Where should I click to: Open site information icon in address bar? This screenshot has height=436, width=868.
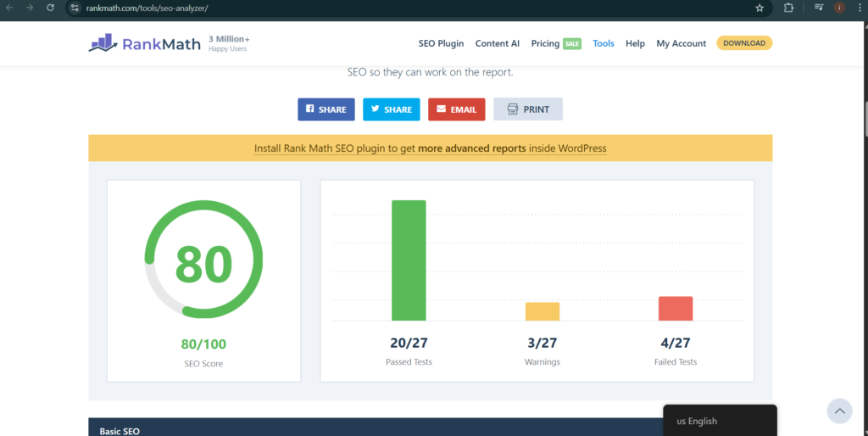click(x=75, y=8)
